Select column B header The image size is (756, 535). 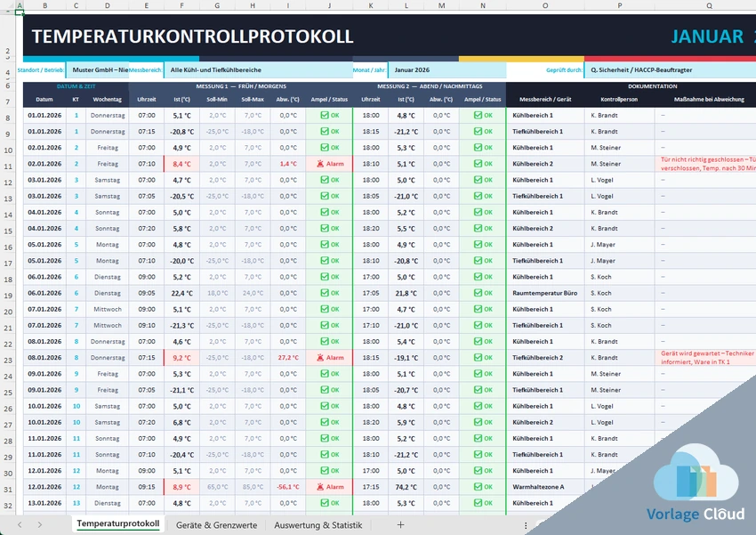pyautogui.click(x=44, y=6)
